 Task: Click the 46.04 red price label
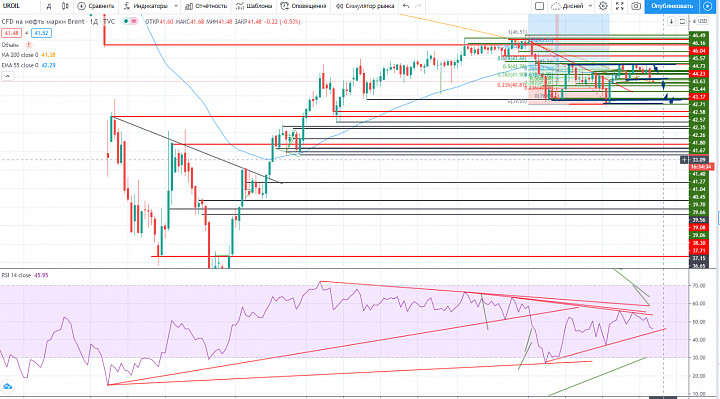(699, 51)
